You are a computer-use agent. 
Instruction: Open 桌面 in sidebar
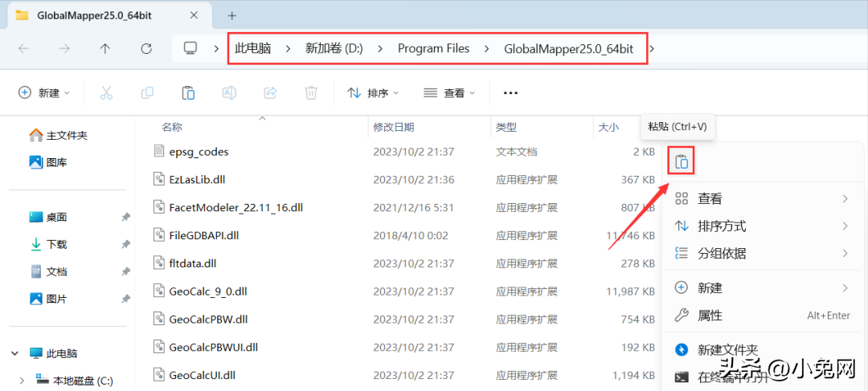click(x=48, y=218)
